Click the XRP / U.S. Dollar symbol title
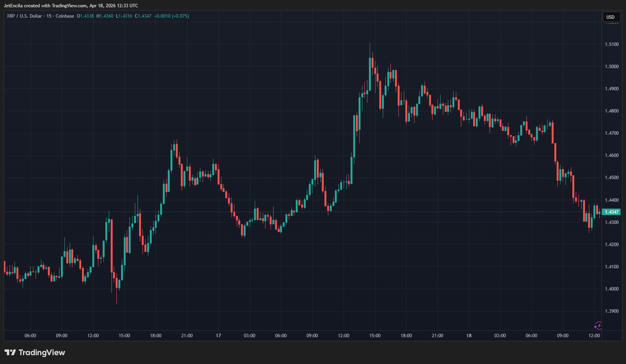This screenshot has width=626, height=364. 24,16
